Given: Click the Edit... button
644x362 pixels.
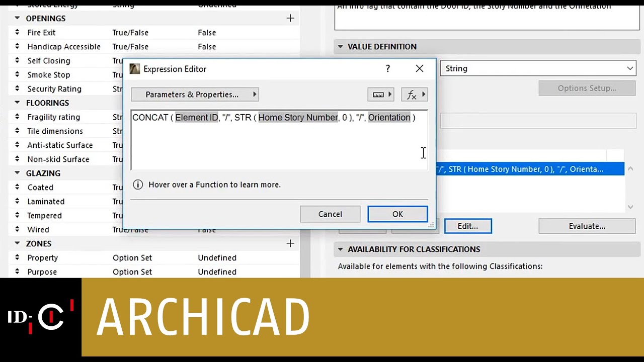Looking at the screenshot, I should [x=468, y=226].
